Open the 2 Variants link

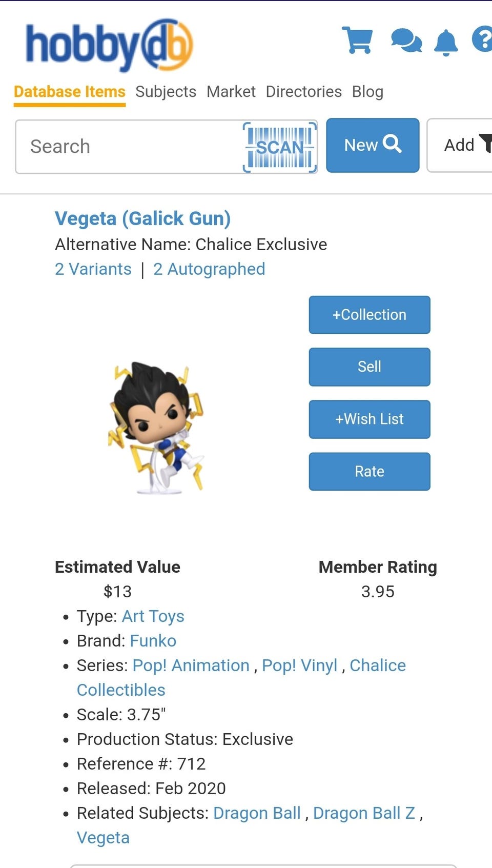point(93,269)
